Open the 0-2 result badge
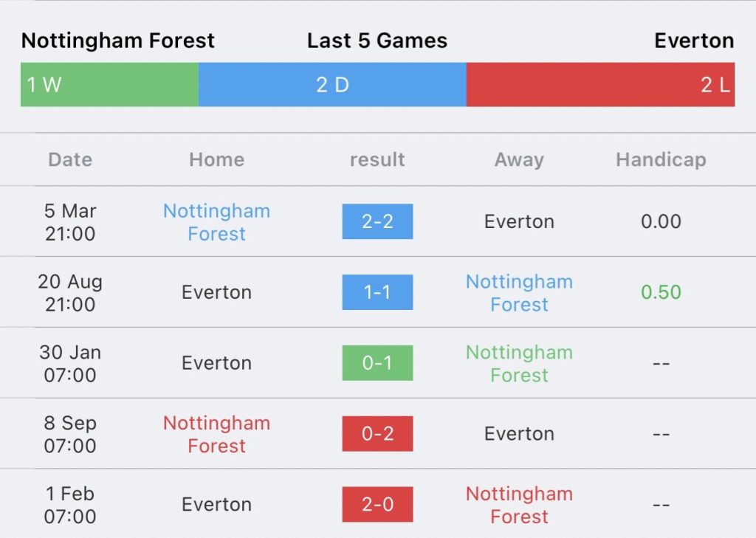 (x=377, y=433)
